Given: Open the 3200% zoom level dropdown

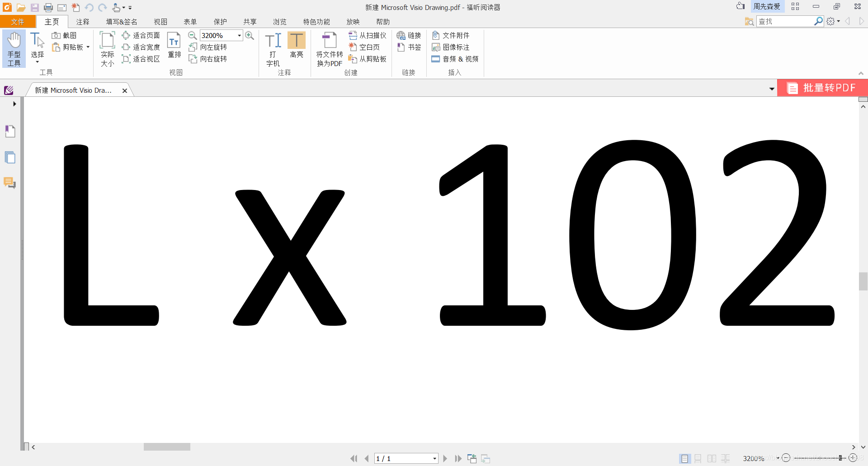Looking at the screenshot, I should click(x=239, y=35).
